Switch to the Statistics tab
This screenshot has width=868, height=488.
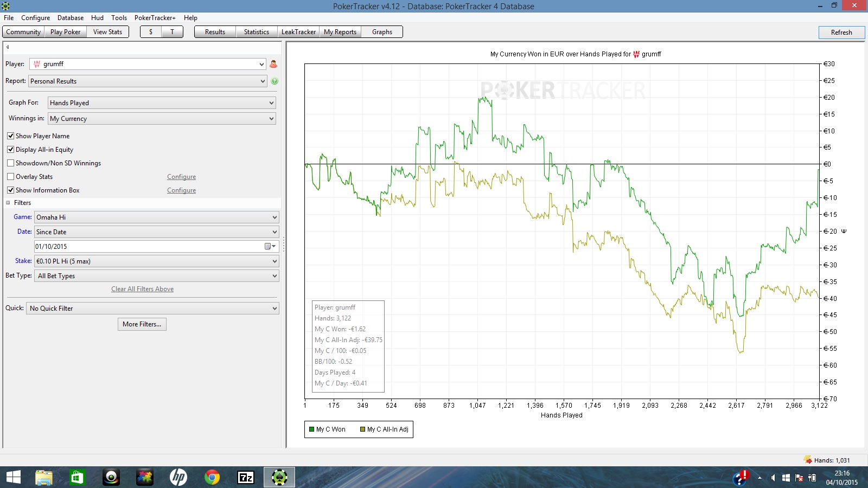(257, 32)
